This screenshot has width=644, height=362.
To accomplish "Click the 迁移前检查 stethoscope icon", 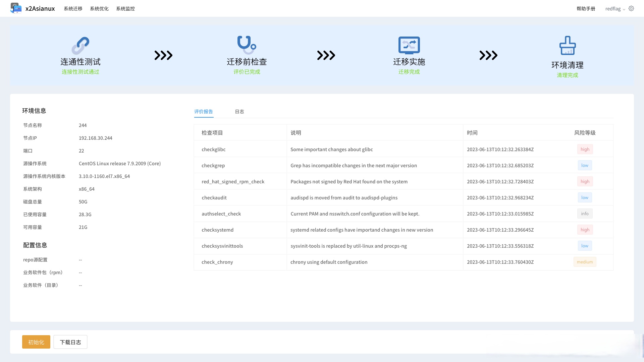I will 247,45.
